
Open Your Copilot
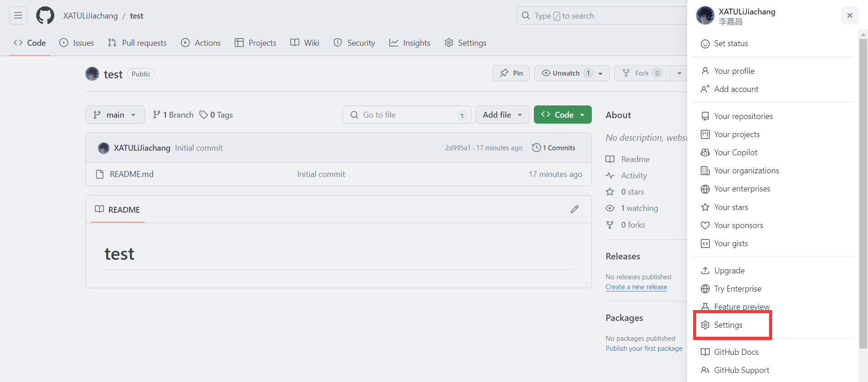pyautogui.click(x=773, y=153)
